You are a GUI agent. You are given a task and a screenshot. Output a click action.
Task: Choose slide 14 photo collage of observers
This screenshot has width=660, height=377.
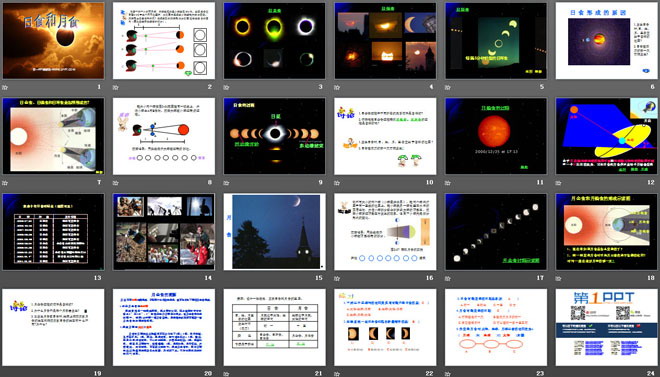164,232
